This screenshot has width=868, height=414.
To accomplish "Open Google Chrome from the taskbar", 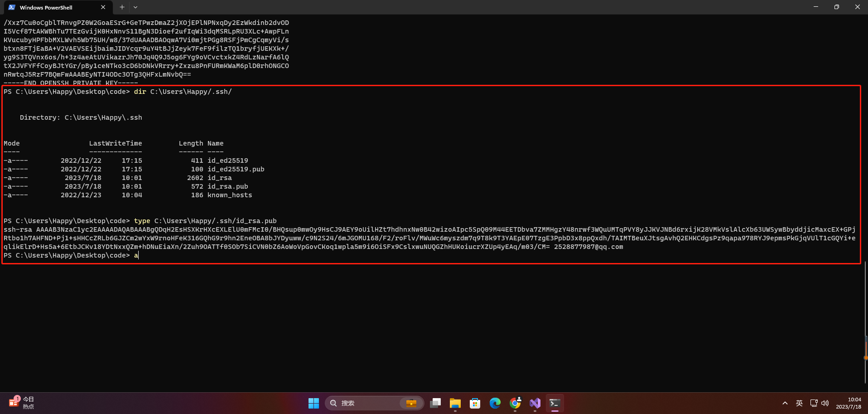I will click(x=515, y=403).
